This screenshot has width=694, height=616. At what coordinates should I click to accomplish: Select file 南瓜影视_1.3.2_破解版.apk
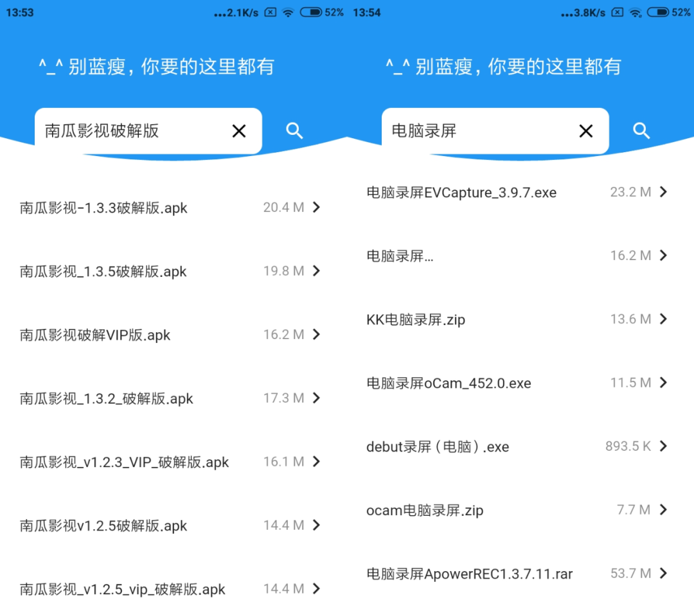pos(106,399)
